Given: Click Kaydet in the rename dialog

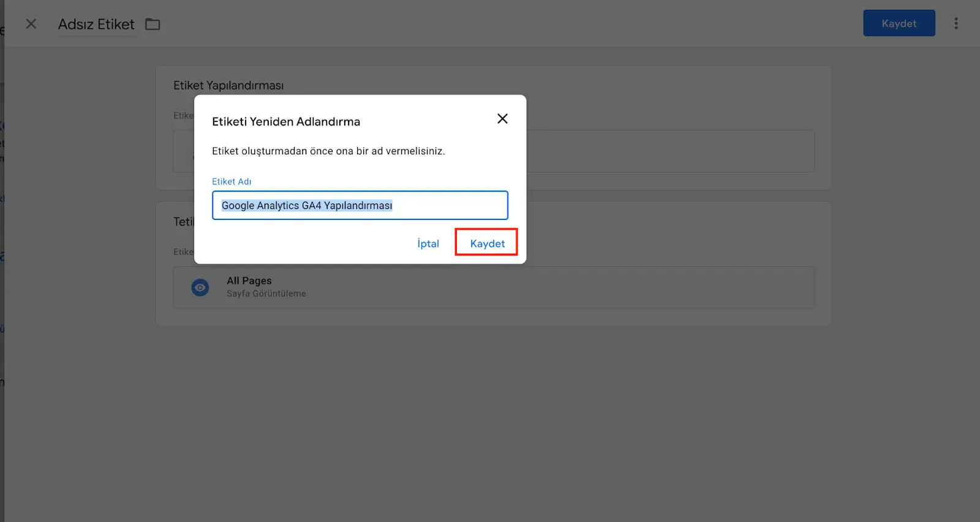Looking at the screenshot, I should (487, 243).
